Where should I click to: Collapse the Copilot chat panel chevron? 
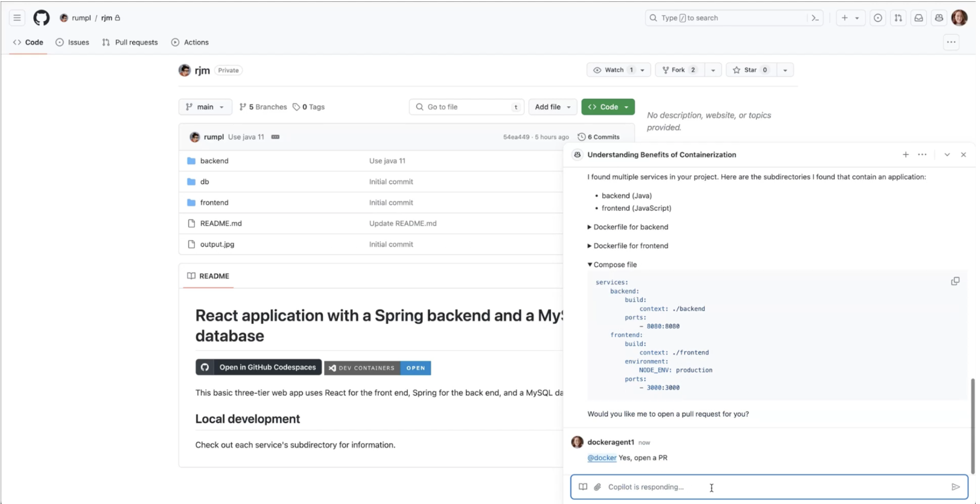point(947,155)
